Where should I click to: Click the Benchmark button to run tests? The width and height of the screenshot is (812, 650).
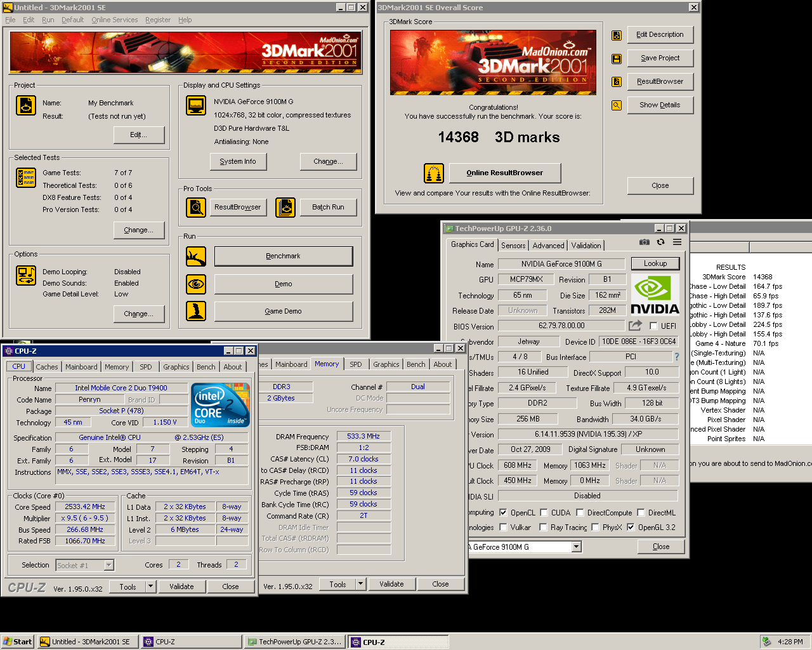click(284, 256)
